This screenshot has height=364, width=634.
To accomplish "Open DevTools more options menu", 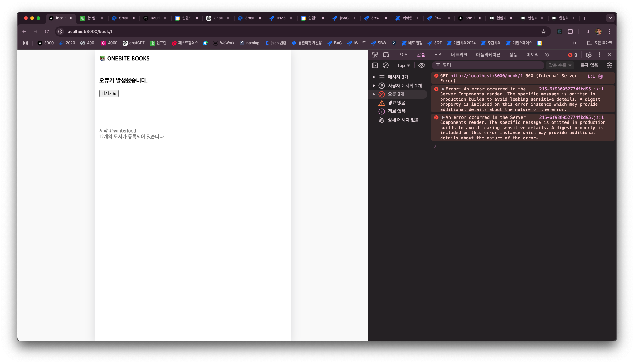I will point(599,55).
